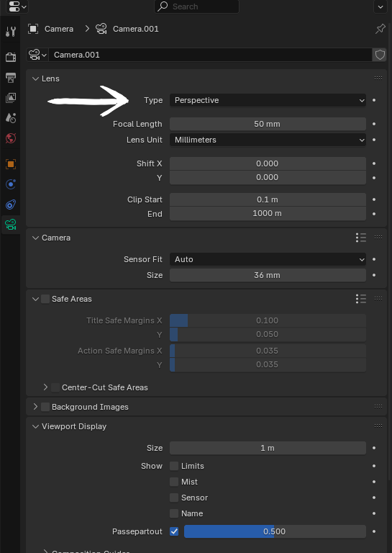392x553 pixels.
Task: Click Camera object in breadcrumb
Action: point(51,29)
